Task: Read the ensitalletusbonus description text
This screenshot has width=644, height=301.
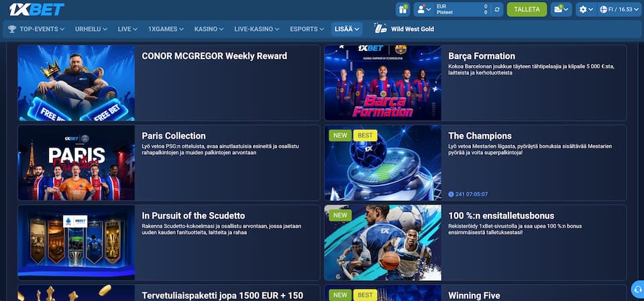Action: [515, 229]
